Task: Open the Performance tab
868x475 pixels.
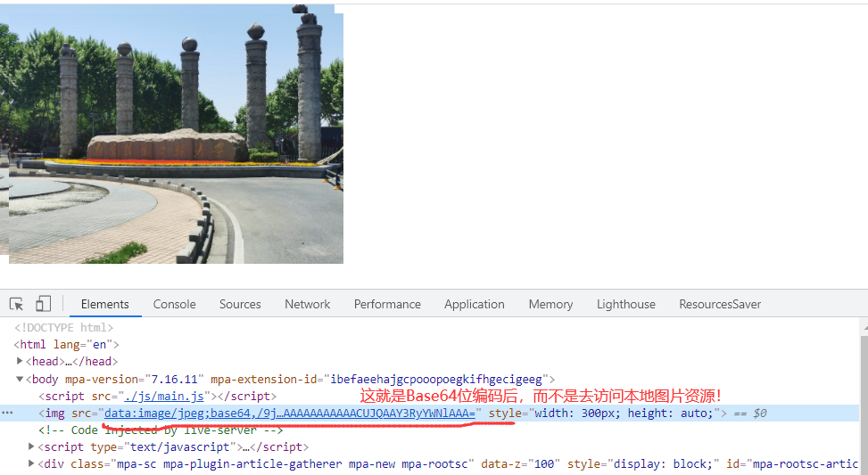Action: click(387, 304)
